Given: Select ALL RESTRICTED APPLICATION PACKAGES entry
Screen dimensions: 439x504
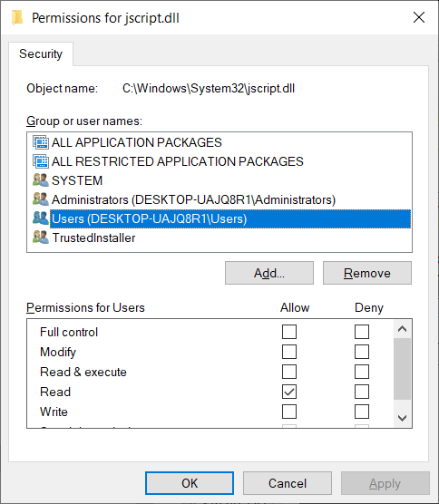Looking at the screenshot, I should 178,161.
